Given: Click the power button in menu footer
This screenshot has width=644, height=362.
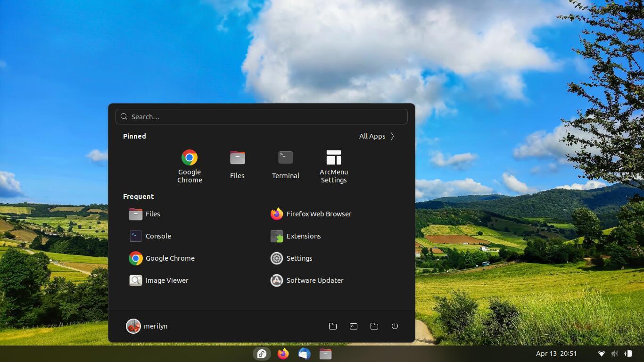Looking at the screenshot, I should coord(395,326).
